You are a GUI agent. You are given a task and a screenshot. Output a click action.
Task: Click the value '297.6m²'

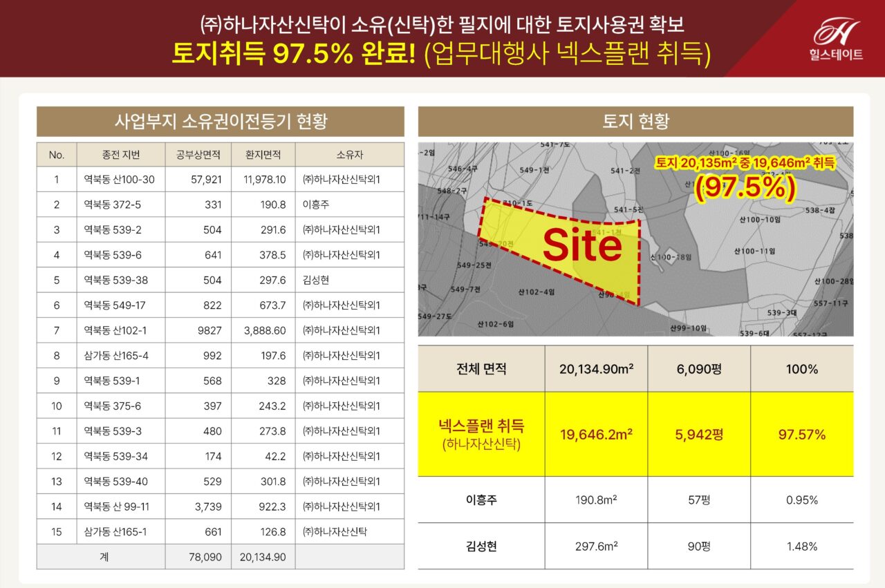(597, 547)
